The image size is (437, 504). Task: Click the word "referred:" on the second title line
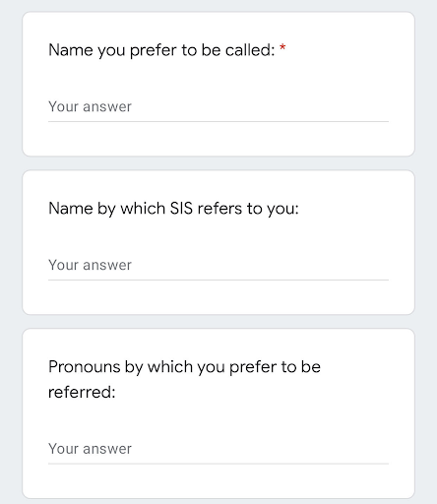click(x=82, y=392)
